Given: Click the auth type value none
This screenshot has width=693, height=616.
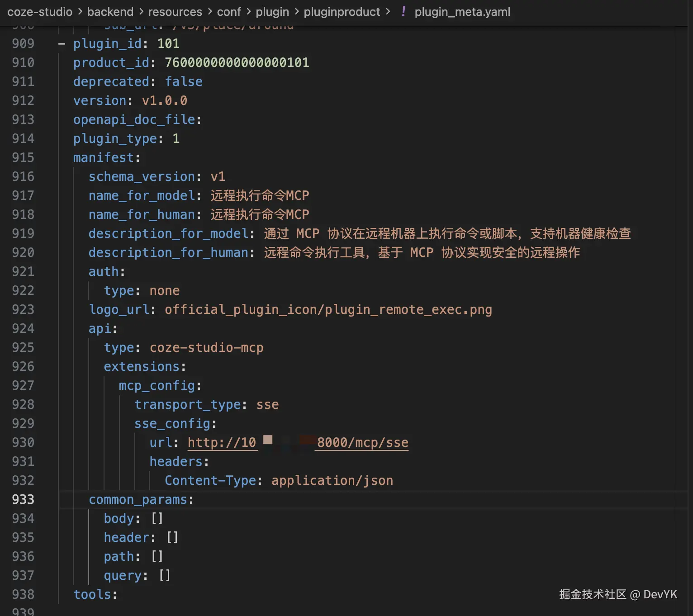Looking at the screenshot, I should point(165,290).
